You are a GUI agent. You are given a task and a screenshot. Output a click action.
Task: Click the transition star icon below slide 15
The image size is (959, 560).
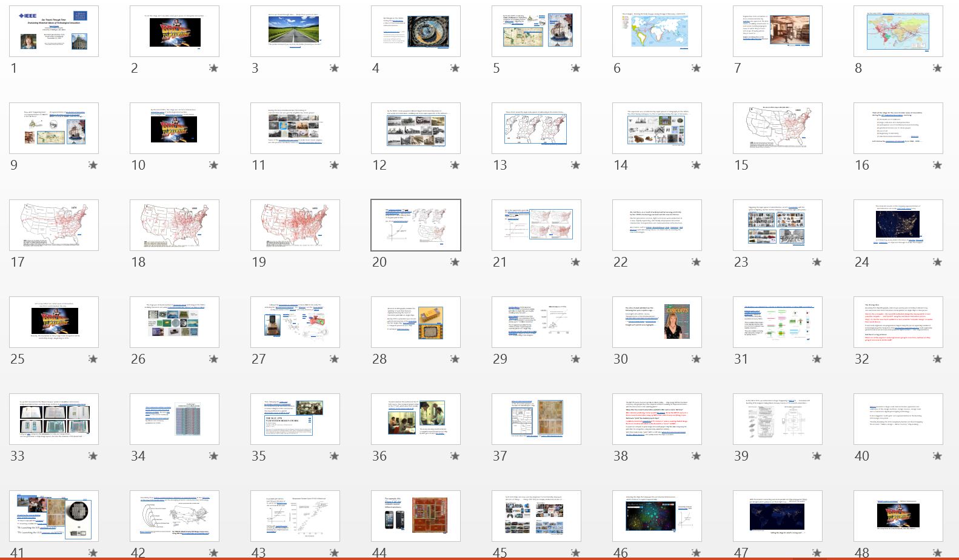pos(817,165)
